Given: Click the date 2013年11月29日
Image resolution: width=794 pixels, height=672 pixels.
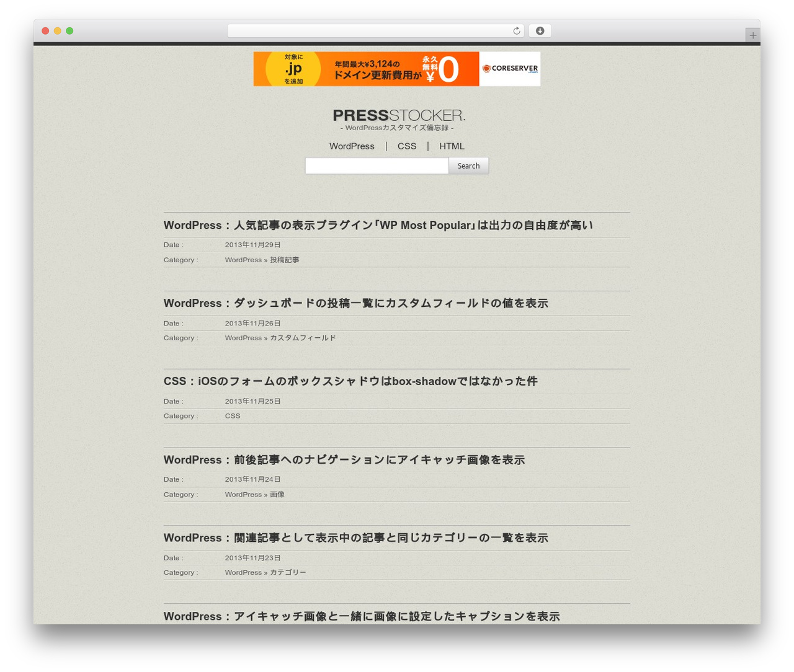Looking at the screenshot, I should pyautogui.click(x=252, y=245).
